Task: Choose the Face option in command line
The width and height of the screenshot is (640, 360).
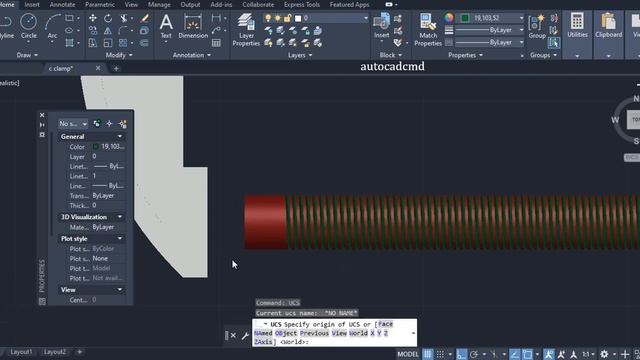Action: point(385,324)
